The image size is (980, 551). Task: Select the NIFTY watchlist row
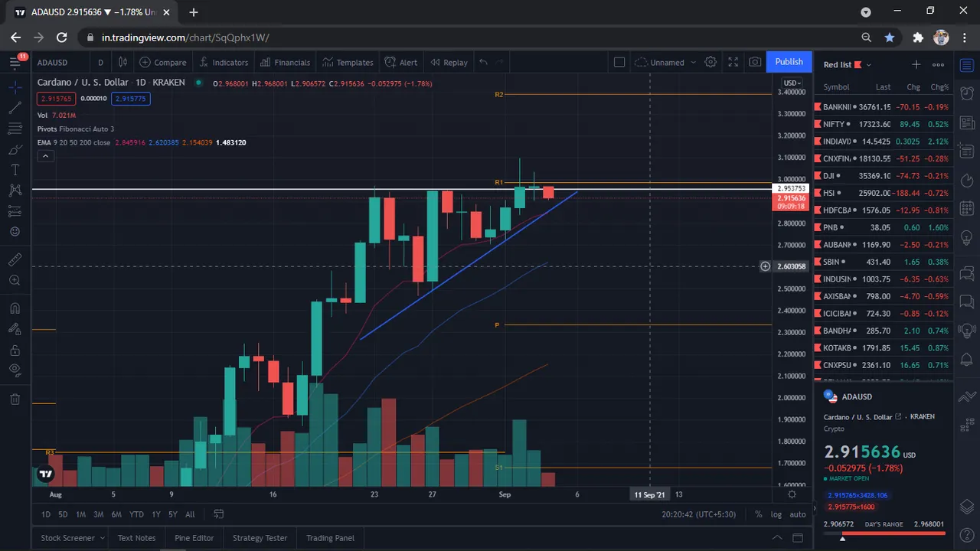tap(884, 124)
